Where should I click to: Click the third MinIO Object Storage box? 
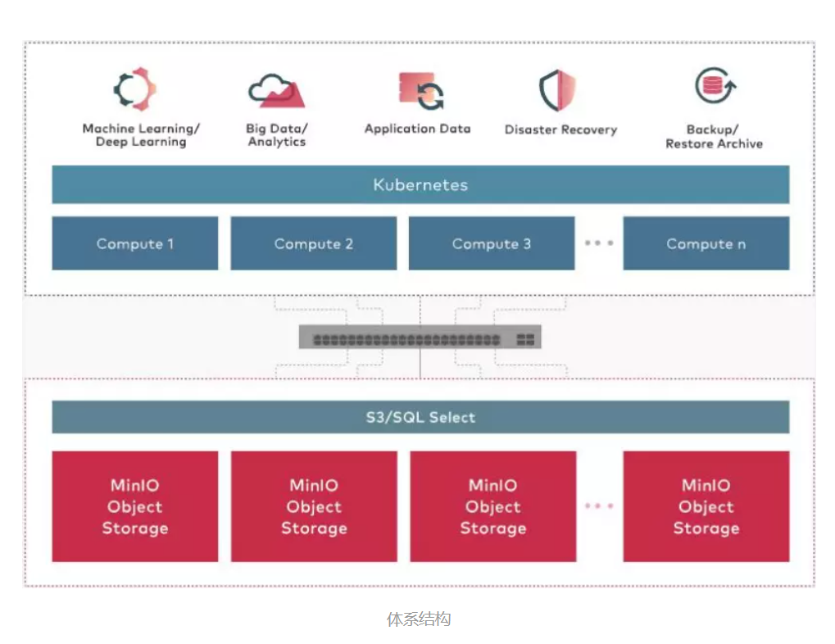pyautogui.click(x=492, y=506)
